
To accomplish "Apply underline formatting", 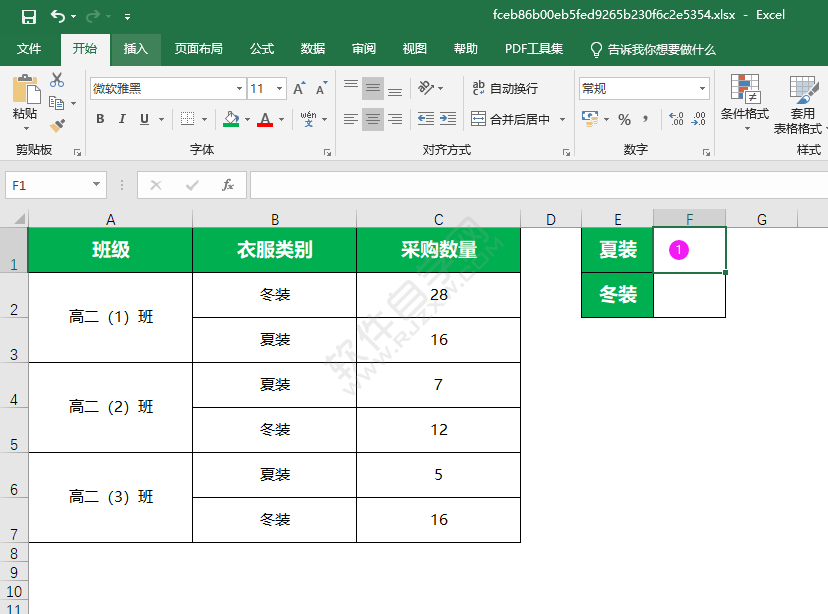I will click(x=144, y=119).
